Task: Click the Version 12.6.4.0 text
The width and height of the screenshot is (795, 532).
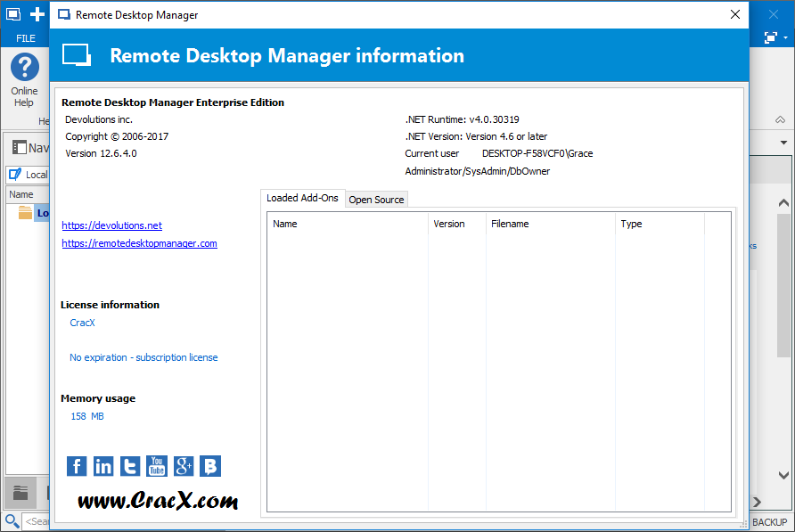Action: point(101,153)
